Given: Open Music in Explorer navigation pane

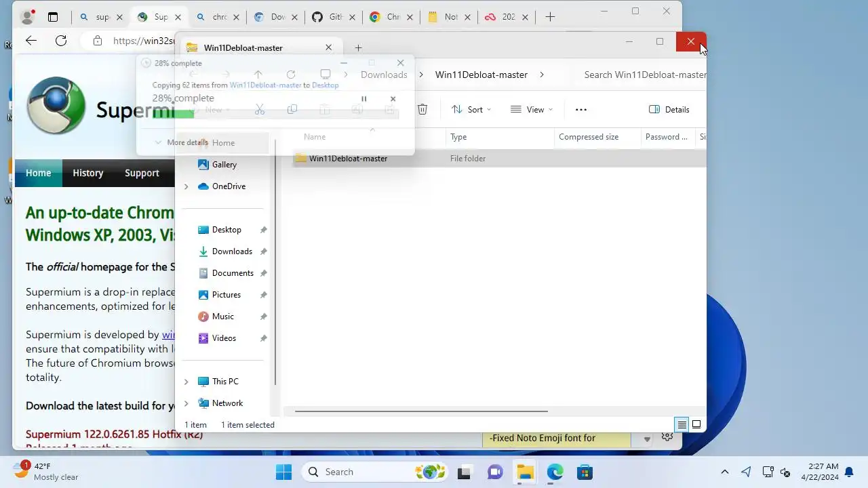Looking at the screenshot, I should point(223,316).
